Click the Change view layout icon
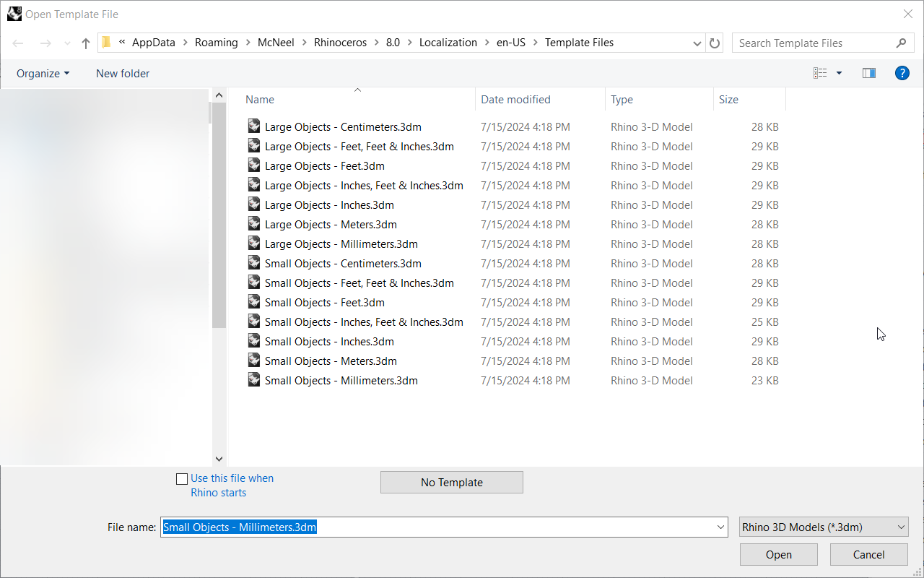Screen dimensions: 924x578 [820, 73]
